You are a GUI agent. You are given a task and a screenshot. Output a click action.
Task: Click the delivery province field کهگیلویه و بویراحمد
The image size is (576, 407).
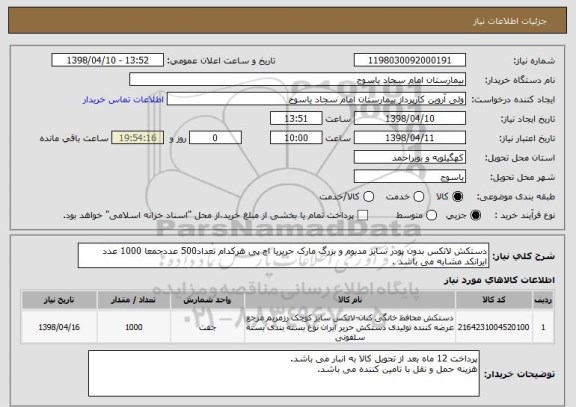pyautogui.click(x=410, y=158)
